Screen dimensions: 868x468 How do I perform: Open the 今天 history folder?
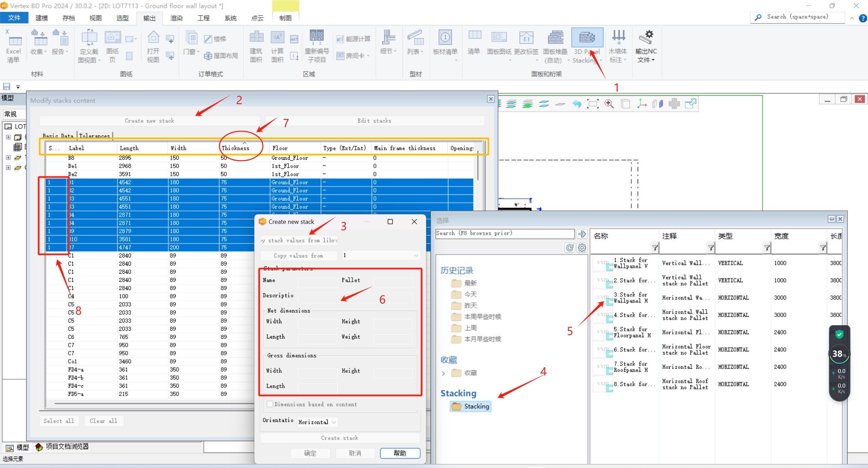tap(470, 294)
